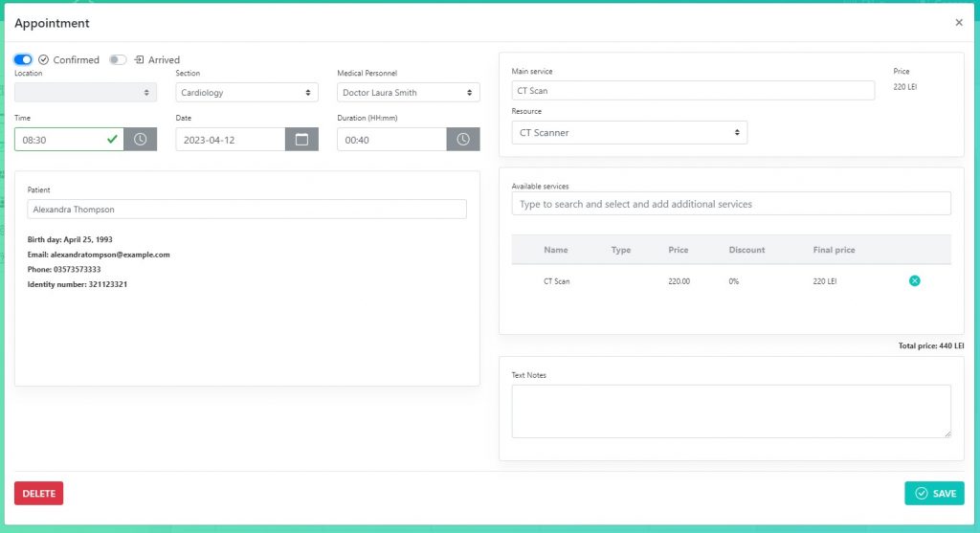Expand the Section dropdown showing Cardiology
Image resolution: width=980 pixels, height=533 pixels.
click(x=247, y=93)
